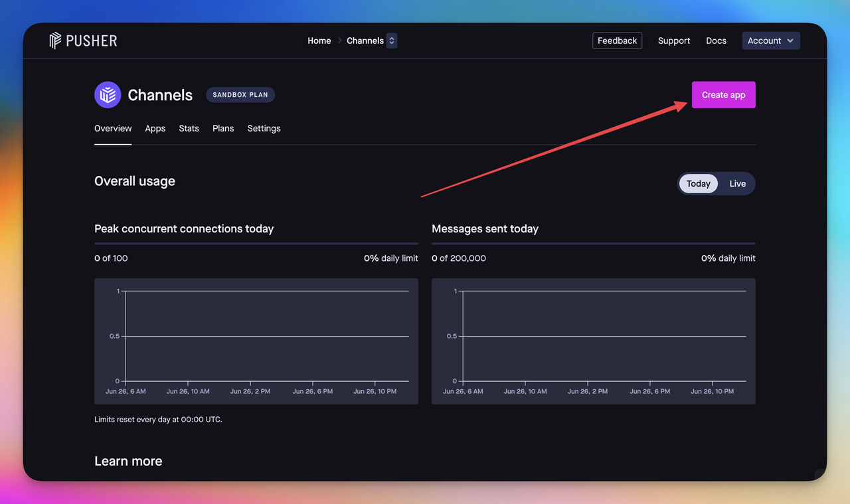Click the Learn more heading
The width and height of the screenshot is (850, 504).
(x=128, y=461)
